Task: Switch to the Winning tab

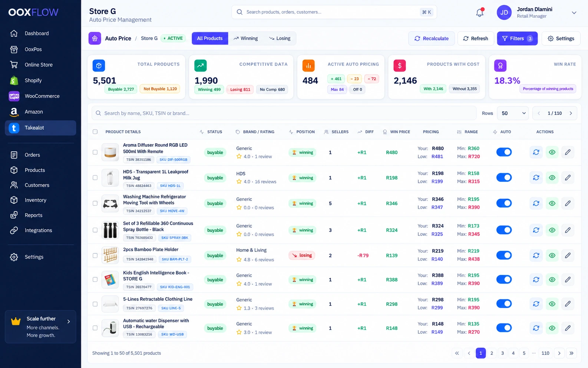Action: coord(246,38)
